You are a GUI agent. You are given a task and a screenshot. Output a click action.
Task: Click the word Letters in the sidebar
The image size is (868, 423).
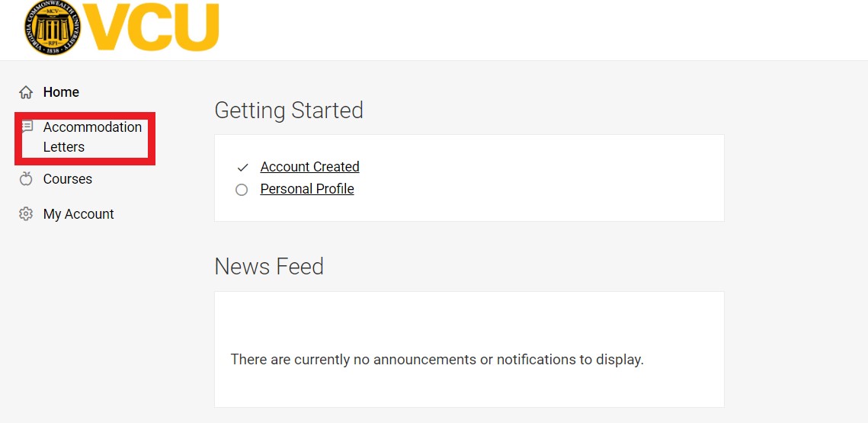(64, 147)
